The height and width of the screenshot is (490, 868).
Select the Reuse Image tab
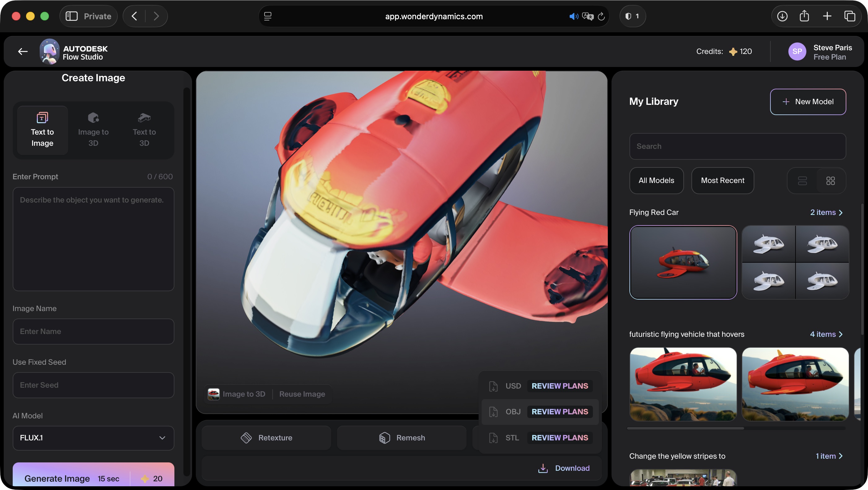(x=302, y=394)
